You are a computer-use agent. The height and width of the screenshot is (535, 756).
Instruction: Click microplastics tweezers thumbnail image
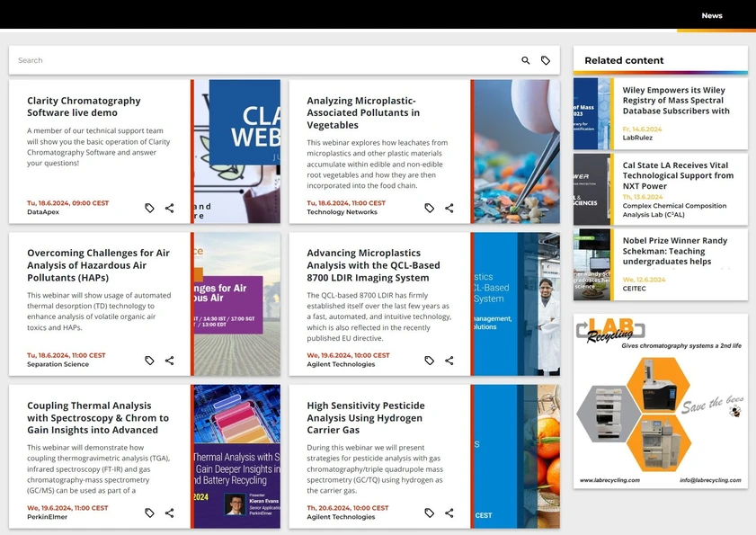[517, 151]
